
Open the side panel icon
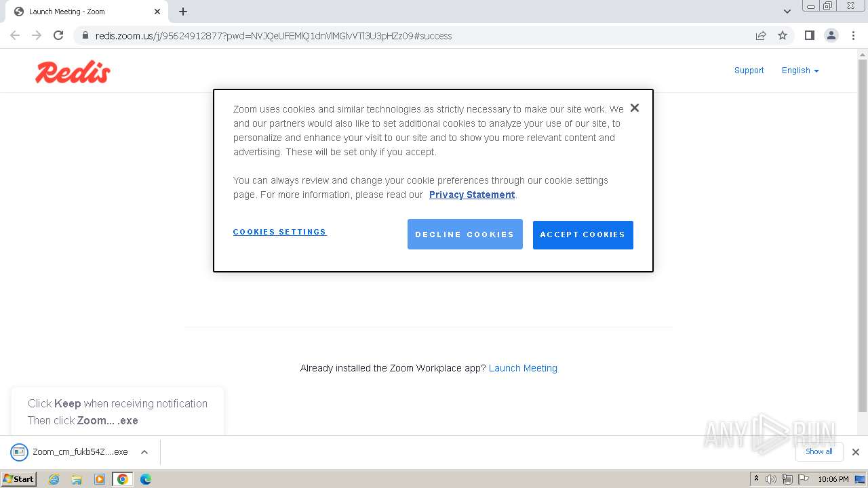(x=809, y=35)
